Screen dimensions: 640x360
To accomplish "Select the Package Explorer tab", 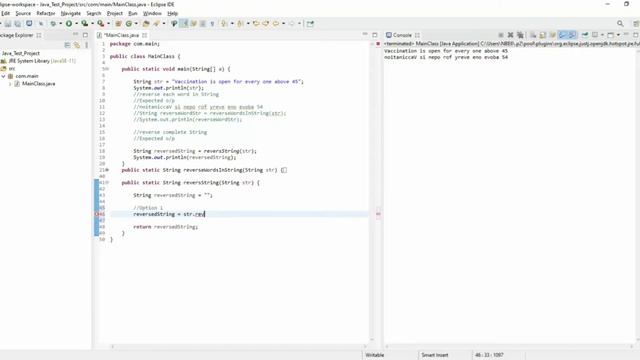I will point(16,35).
